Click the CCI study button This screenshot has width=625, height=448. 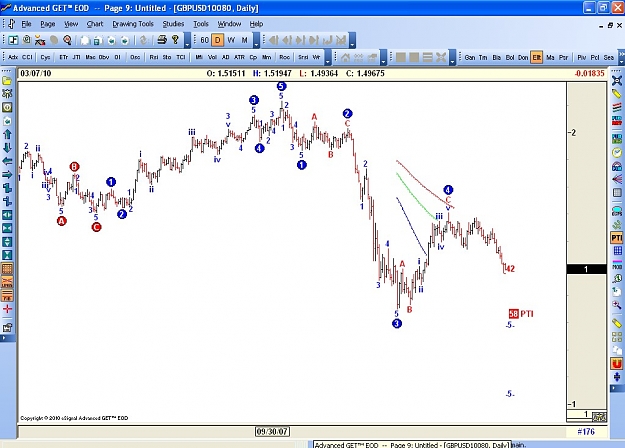(27, 57)
